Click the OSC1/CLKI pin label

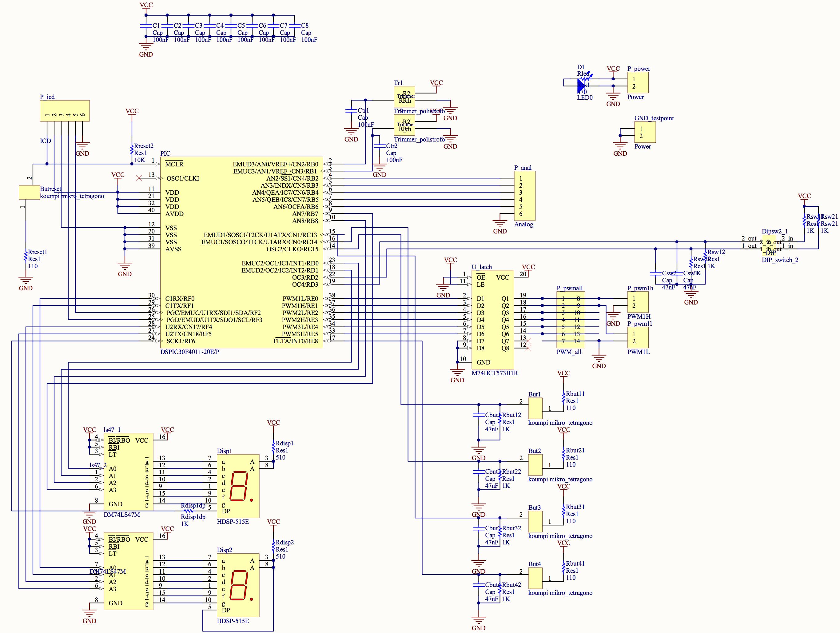tap(183, 178)
